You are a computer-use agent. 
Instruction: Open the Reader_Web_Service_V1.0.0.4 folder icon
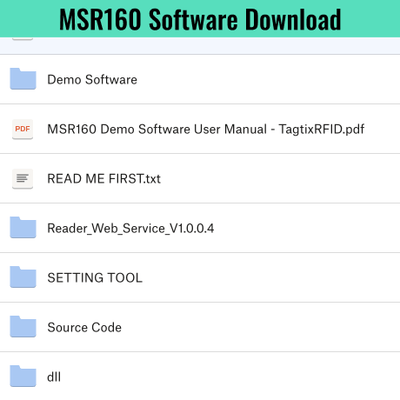(x=23, y=228)
